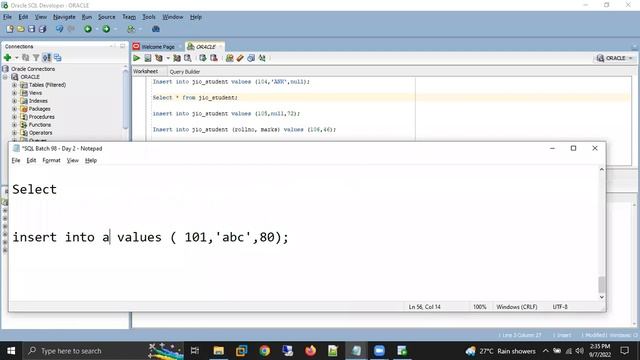640x360 pixels.
Task: Open SQL Developer Tools menu
Action: point(149,17)
